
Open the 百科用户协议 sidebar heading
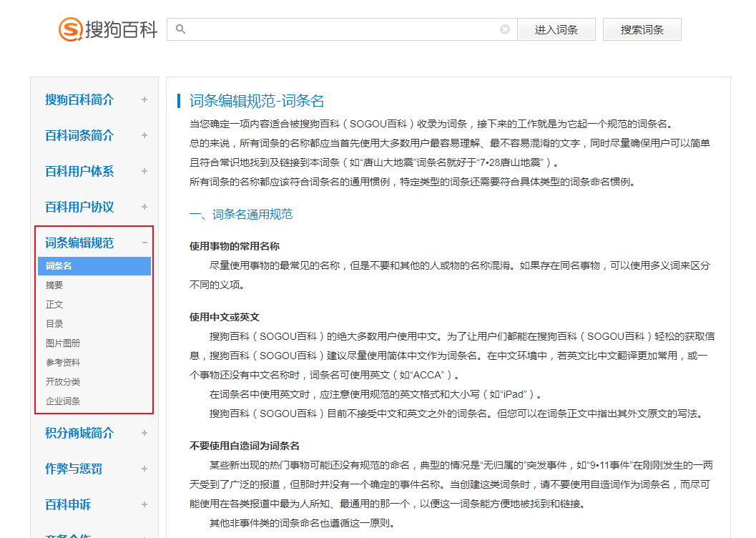(x=79, y=207)
